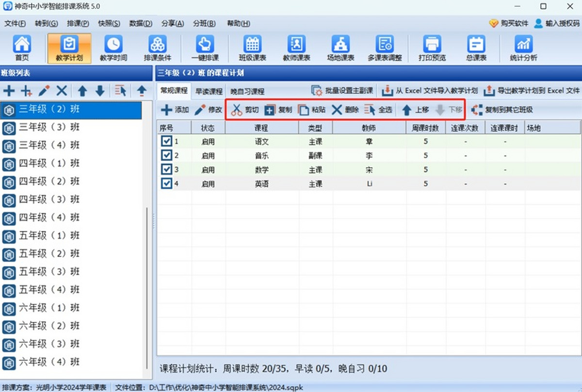Open 分享(A) menu
This screenshot has height=392, width=582.
click(173, 23)
